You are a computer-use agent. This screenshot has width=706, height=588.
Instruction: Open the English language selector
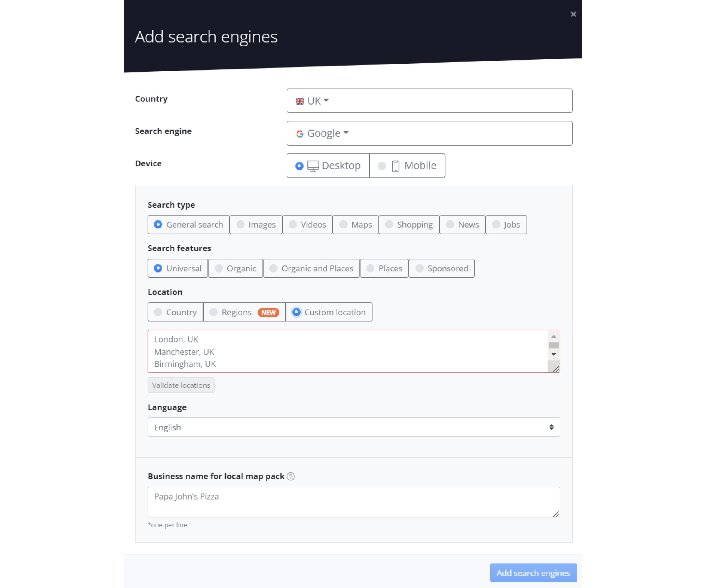tap(354, 427)
